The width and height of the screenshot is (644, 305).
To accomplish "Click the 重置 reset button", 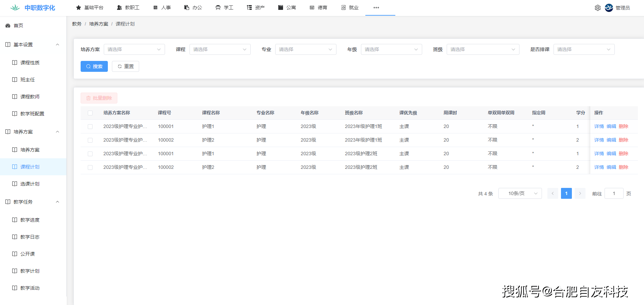I will tap(126, 66).
